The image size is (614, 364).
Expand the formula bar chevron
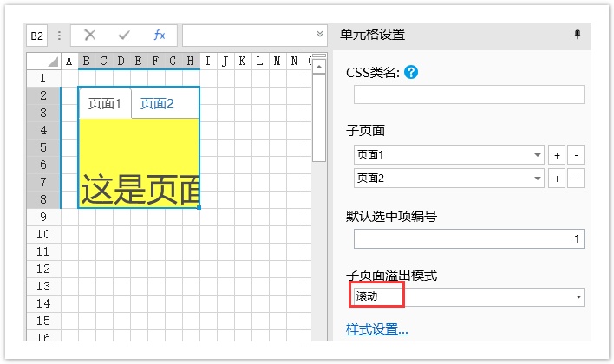[320, 36]
